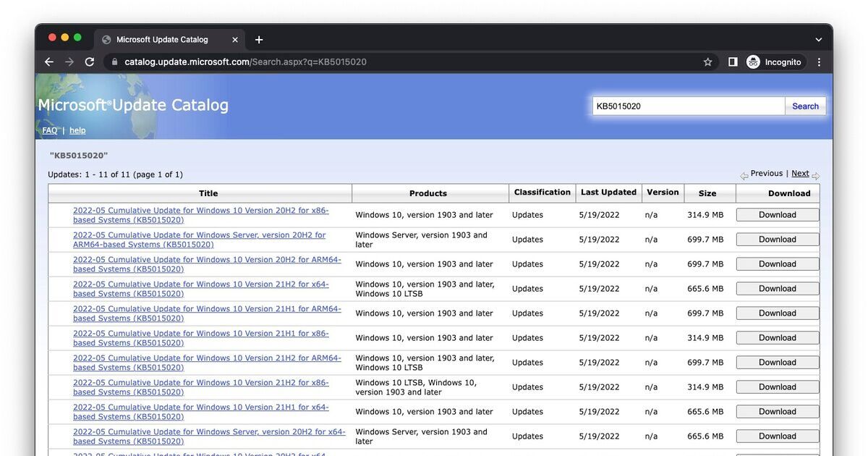Go to the Next results page
This screenshot has height=456, width=868.
(x=800, y=174)
